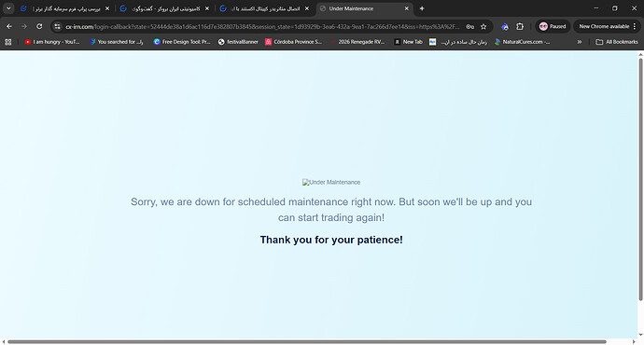This screenshot has height=345, width=644.
Task: Open the Paused profile button
Action: [553, 27]
